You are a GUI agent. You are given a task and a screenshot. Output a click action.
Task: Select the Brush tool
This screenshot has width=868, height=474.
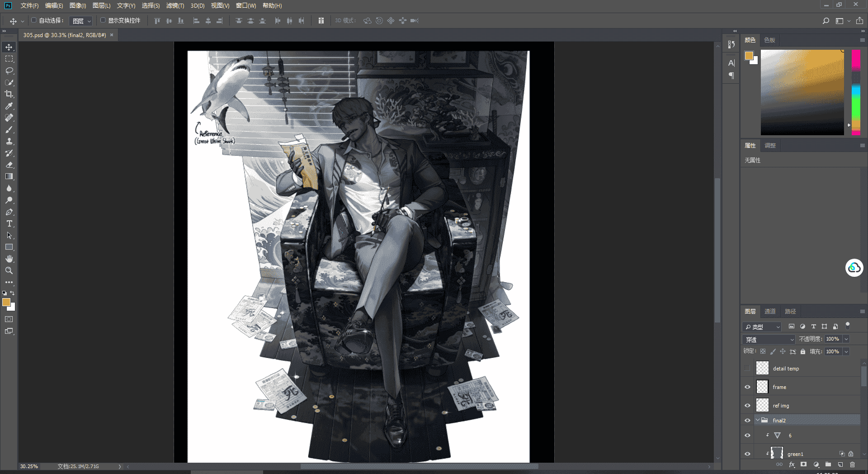9,130
